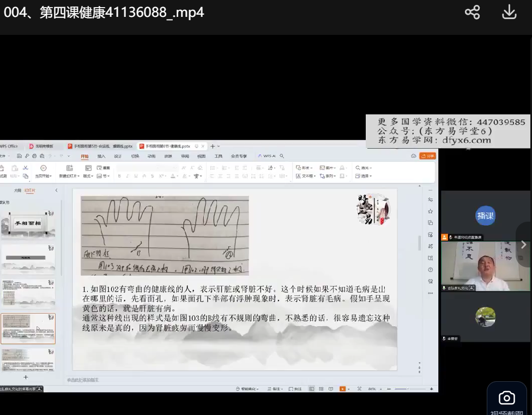
Task: Toggle bold formatting in the ribbon
Action: 119,176
